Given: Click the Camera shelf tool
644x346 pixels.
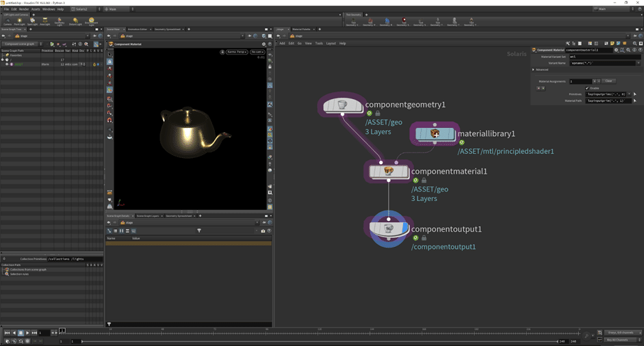Looking at the screenshot, I should (x=7, y=21).
